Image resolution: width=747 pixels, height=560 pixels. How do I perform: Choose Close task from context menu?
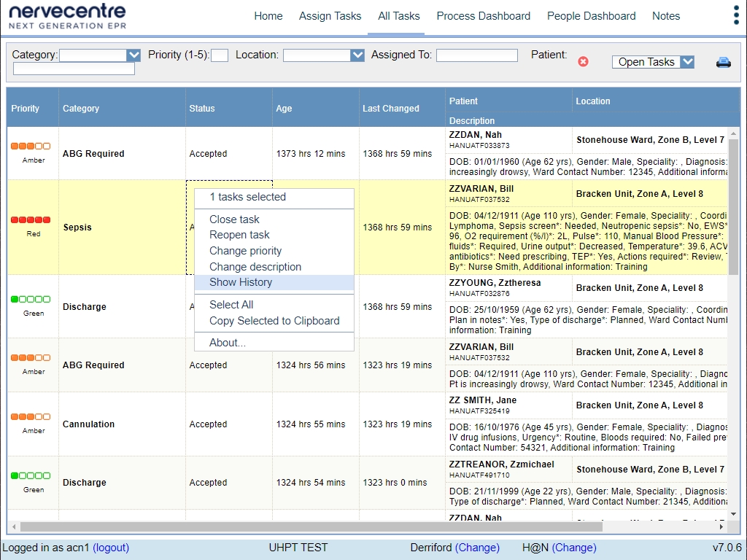coord(274,219)
